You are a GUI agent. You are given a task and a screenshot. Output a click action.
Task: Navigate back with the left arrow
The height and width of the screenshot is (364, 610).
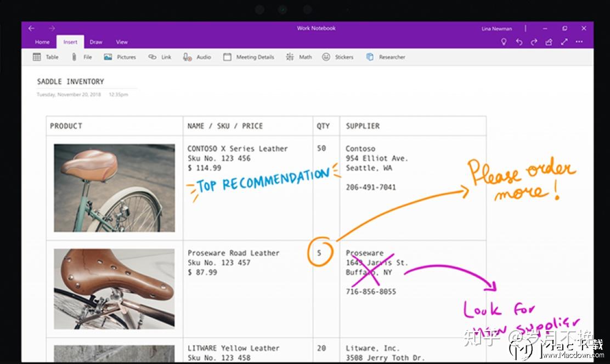31,28
